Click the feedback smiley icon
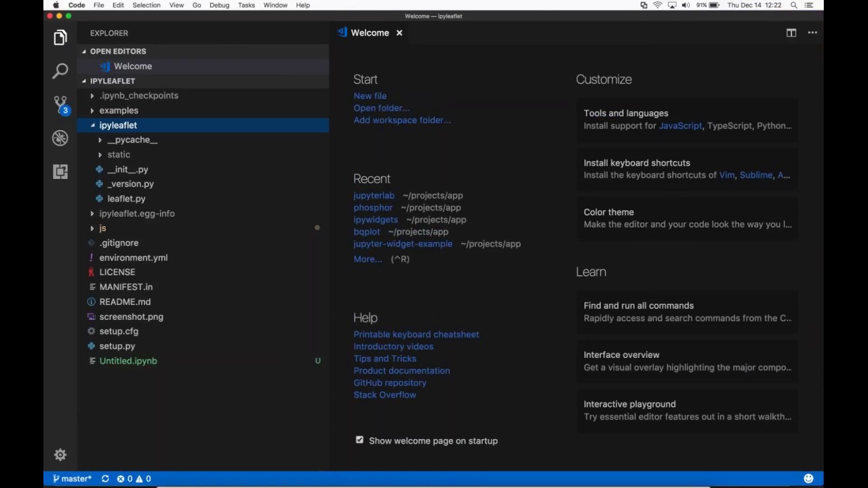The width and height of the screenshot is (868, 488). (808, 479)
